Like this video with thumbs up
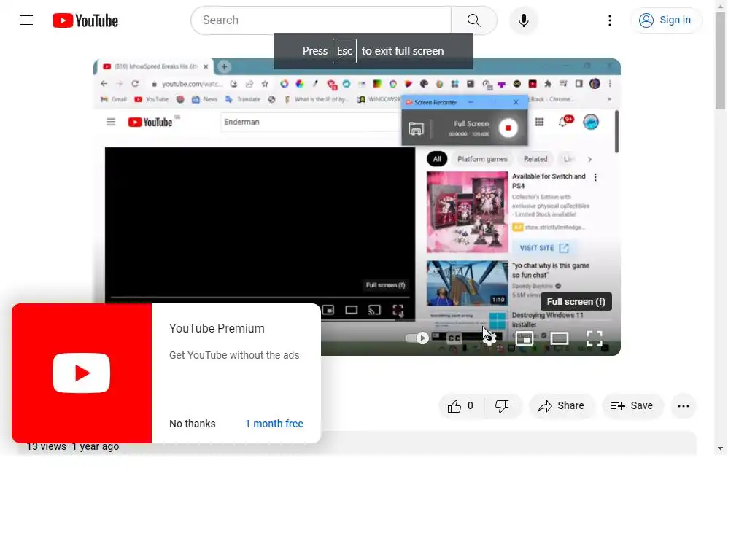 coord(460,405)
